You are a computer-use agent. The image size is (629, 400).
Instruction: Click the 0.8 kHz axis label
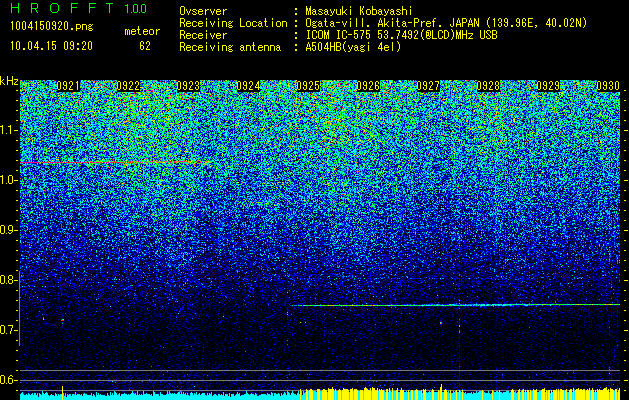tap(9, 280)
